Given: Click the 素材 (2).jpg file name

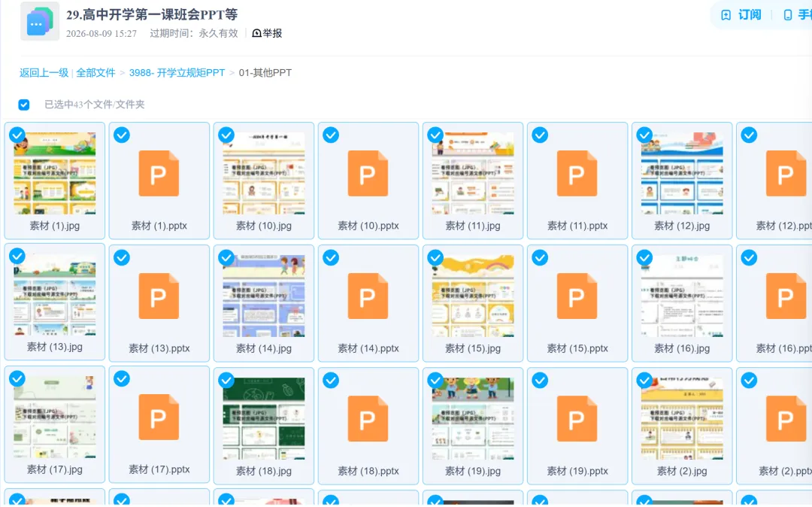Looking at the screenshot, I should pyautogui.click(x=682, y=471).
